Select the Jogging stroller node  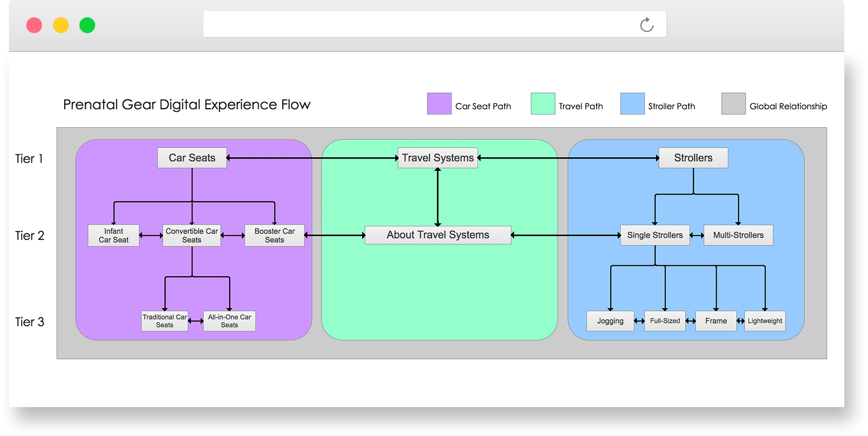pyautogui.click(x=610, y=321)
